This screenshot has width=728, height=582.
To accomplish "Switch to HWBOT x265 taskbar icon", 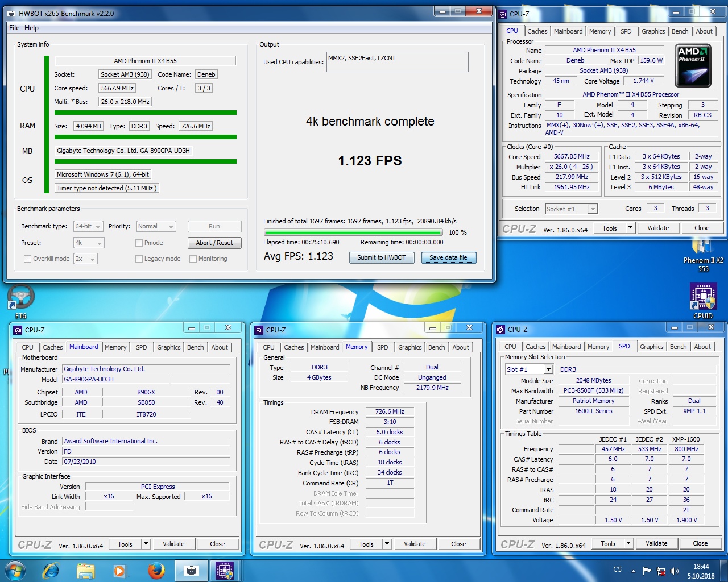I will (x=192, y=571).
